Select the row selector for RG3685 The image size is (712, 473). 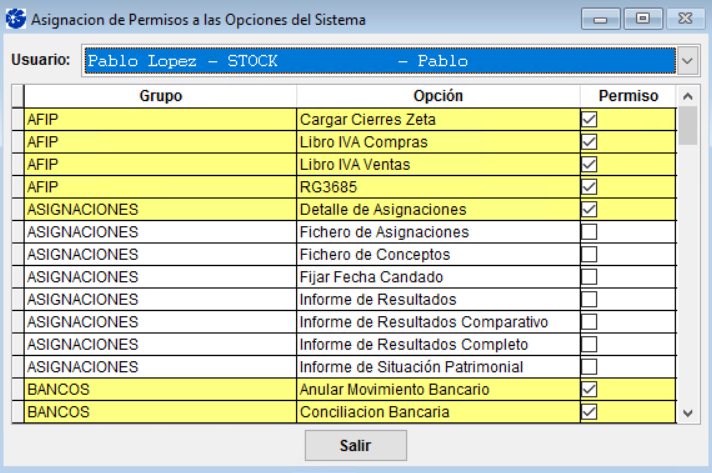[18, 187]
